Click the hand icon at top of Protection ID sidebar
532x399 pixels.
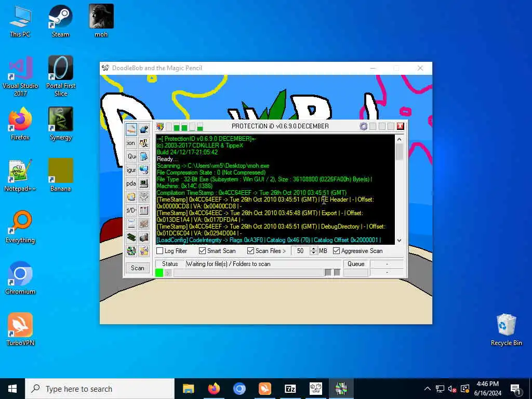pyautogui.click(x=131, y=129)
